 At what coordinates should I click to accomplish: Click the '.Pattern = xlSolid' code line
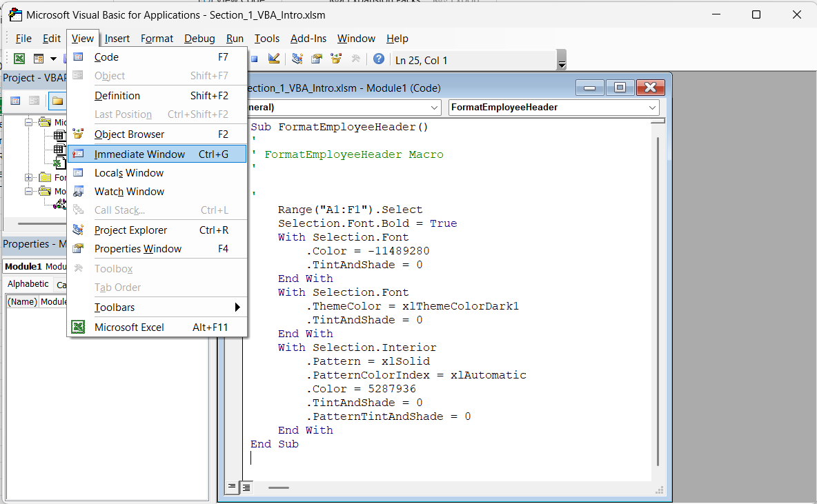point(368,361)
